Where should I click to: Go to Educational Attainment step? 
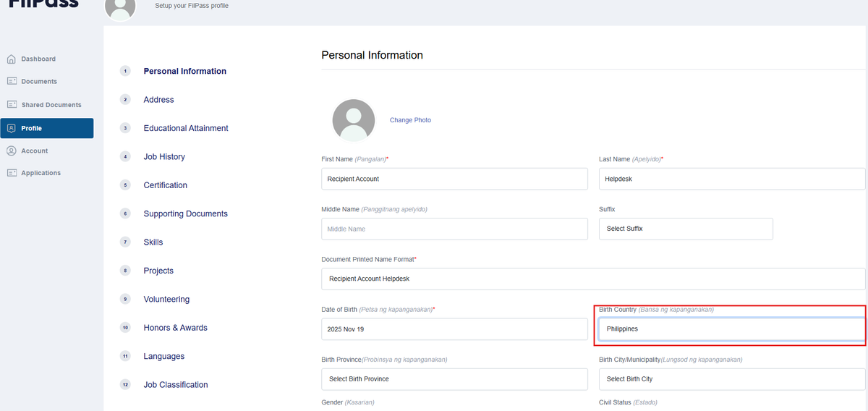[186, 128]
